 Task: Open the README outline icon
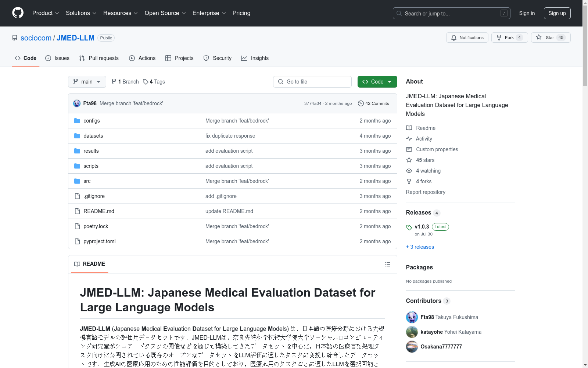(x=387, y=264)
